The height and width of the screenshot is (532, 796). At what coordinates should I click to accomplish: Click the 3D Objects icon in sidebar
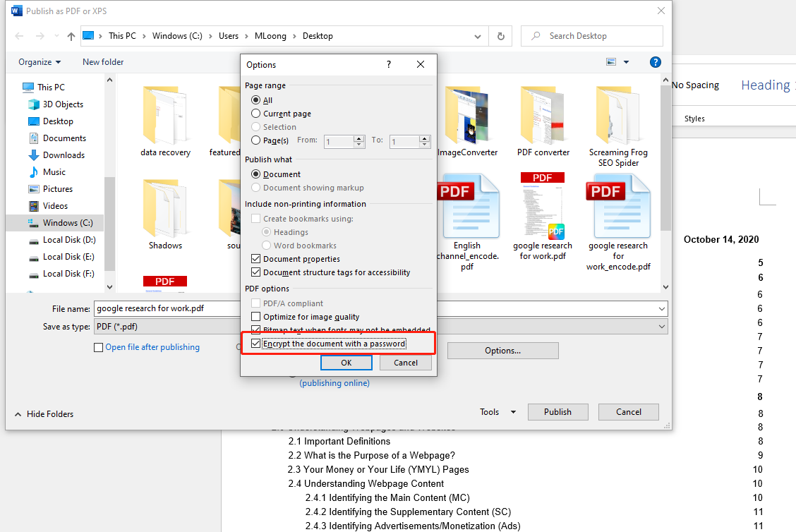point(34,104)
